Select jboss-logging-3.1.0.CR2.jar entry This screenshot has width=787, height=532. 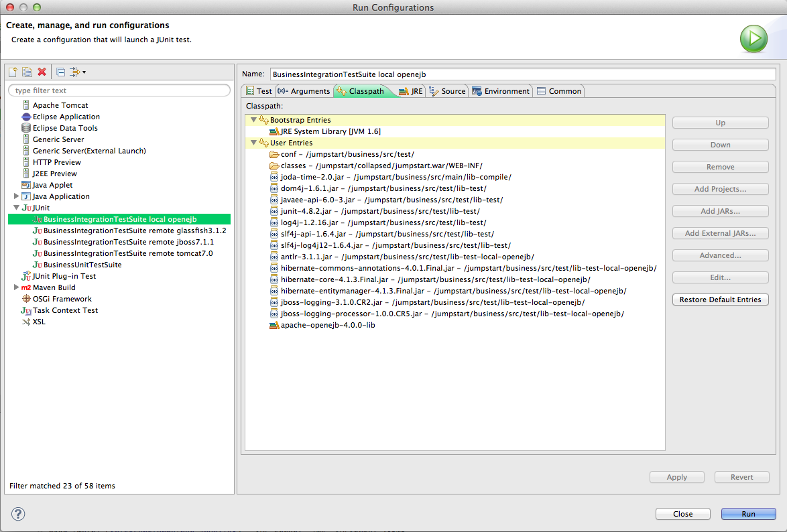tap(427, 302)
